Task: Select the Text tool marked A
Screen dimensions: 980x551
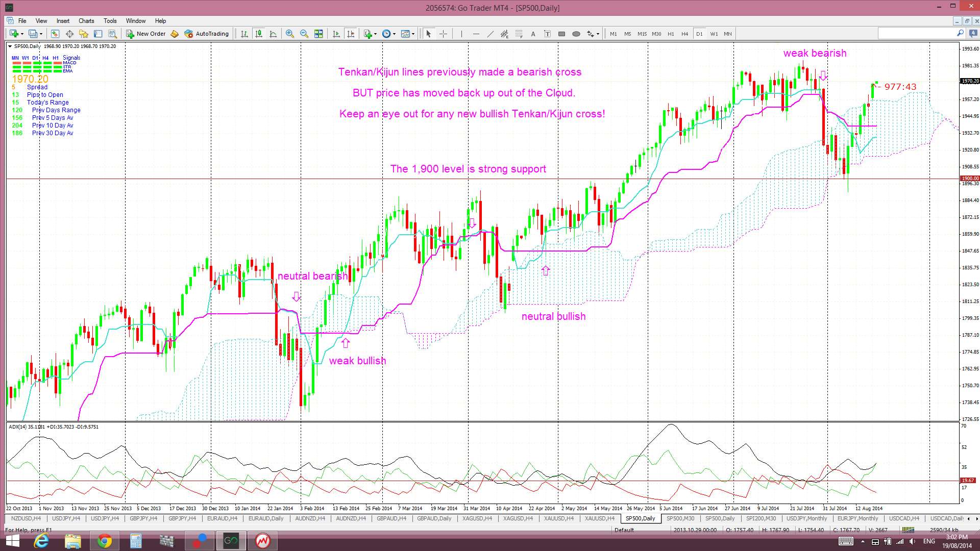Action: tap(533, 34)
